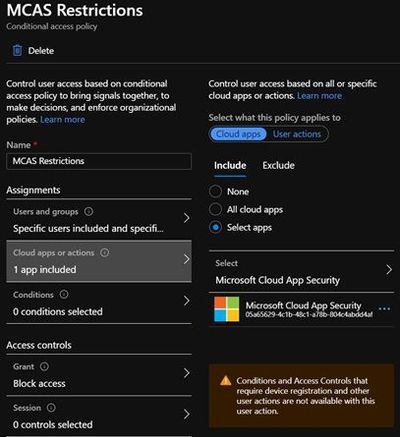Click the Grant info icon
The width and height of the screenshot is (400, 437).
tap(44, 366)
